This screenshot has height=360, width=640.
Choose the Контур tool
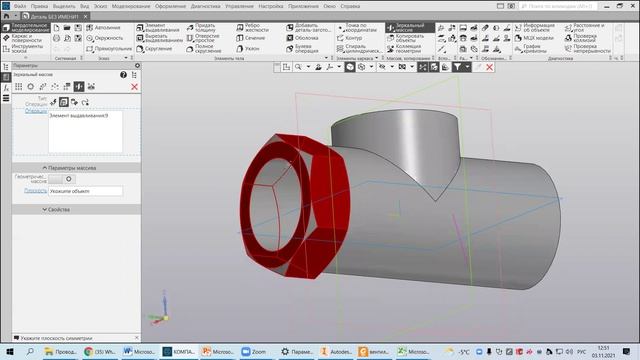[349, 38]
